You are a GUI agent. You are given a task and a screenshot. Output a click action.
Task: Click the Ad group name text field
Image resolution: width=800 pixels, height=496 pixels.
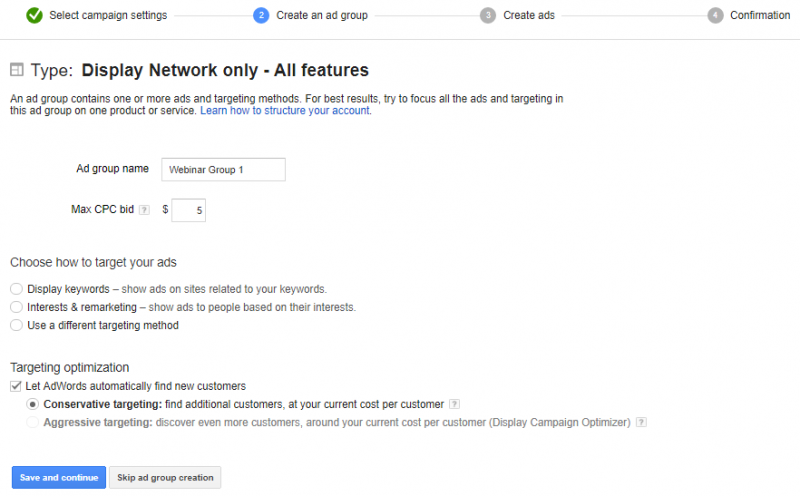point(223,169)
